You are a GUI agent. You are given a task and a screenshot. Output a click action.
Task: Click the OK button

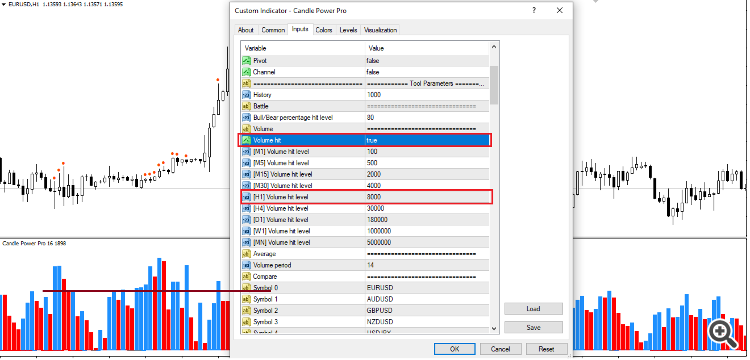coord(454,349)
